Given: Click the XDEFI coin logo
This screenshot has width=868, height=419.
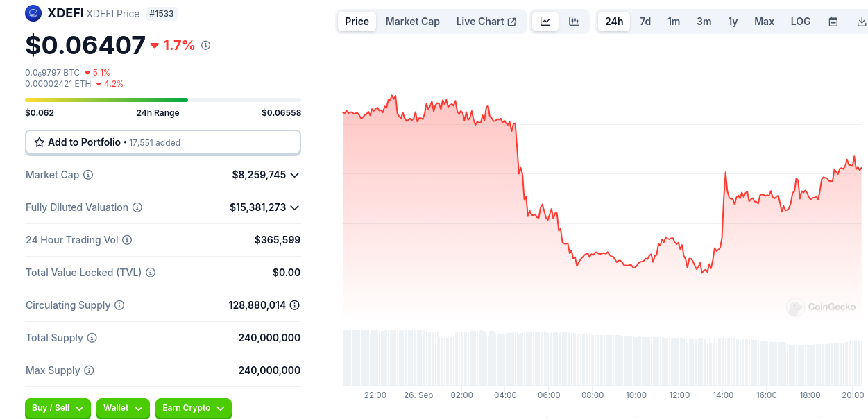Looking at the screenshot, I should [x=33, y=13].
